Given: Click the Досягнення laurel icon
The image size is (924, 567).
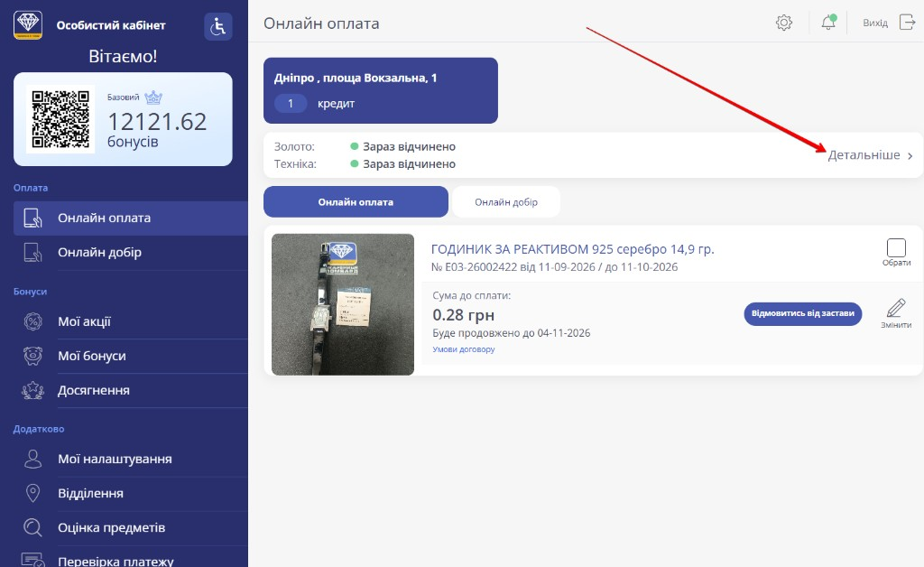Looking at the screenshot, I should 32,390.
